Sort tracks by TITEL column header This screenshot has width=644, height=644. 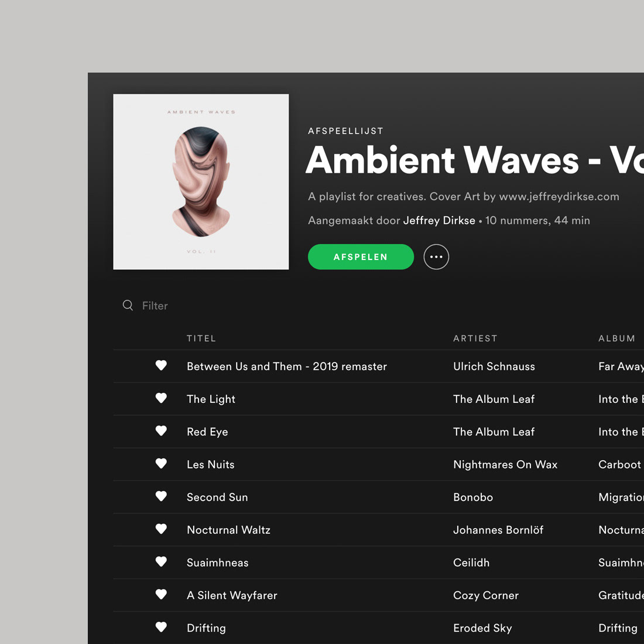pos(201,338)
